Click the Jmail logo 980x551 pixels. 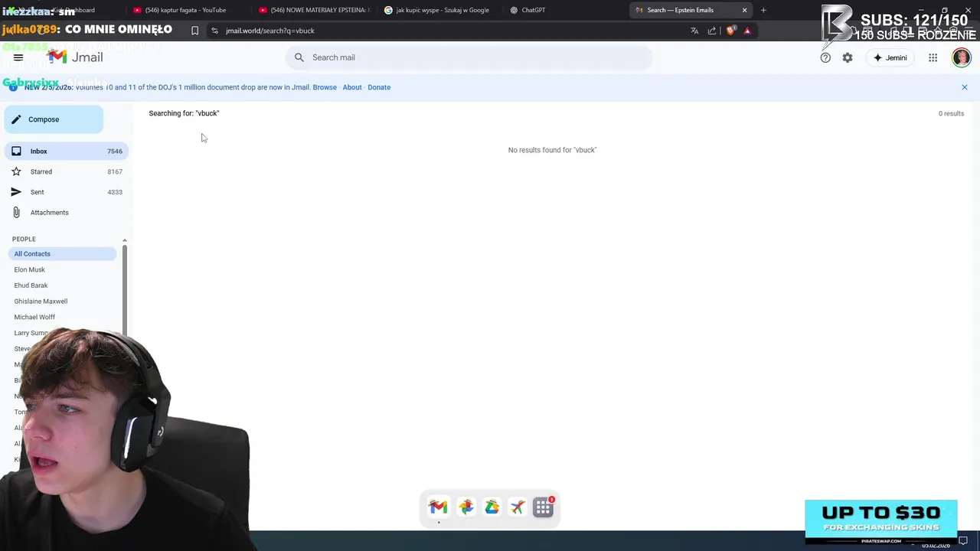click(75, 57)
